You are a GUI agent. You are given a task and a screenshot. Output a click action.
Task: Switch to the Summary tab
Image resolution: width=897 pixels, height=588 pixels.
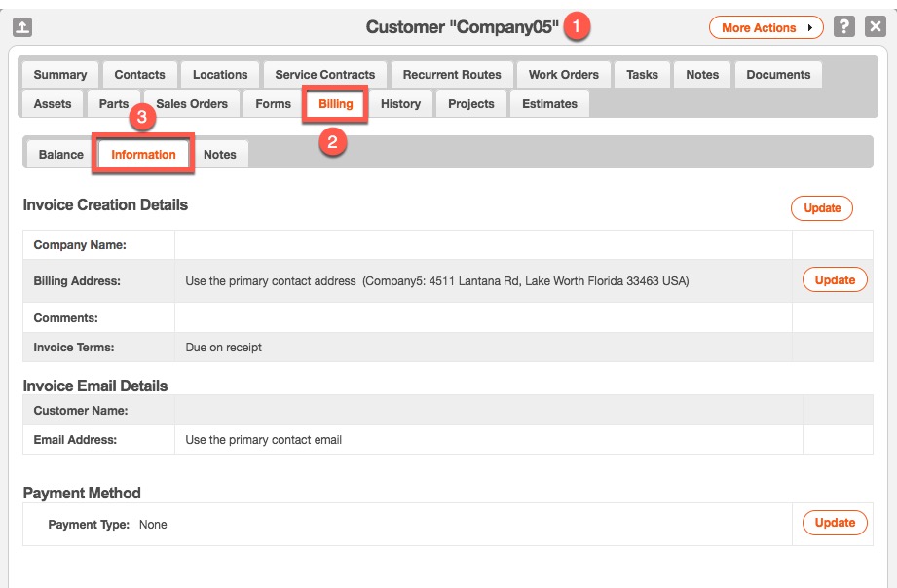pos(59,75)
